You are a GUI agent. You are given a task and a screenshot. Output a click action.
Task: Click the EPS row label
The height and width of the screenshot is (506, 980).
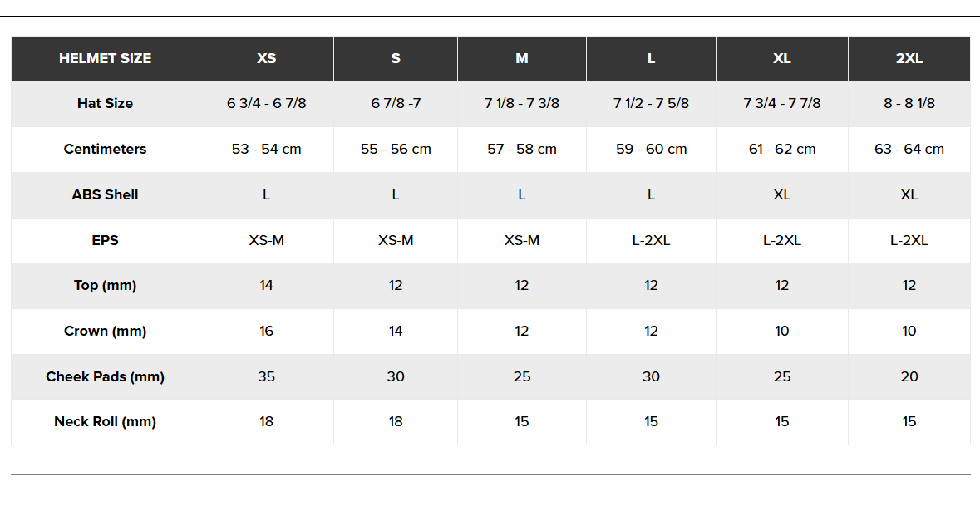pyautogui.click(x=105, y=240)
